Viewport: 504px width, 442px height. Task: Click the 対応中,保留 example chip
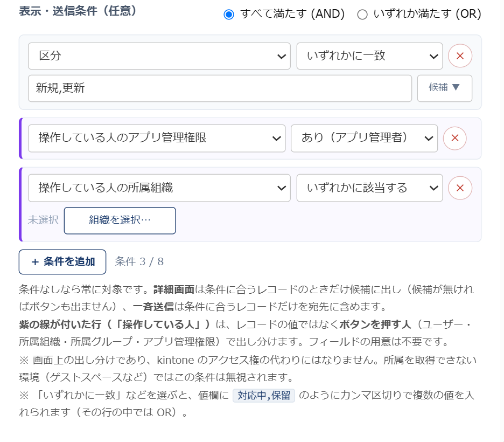pos(263,395)
